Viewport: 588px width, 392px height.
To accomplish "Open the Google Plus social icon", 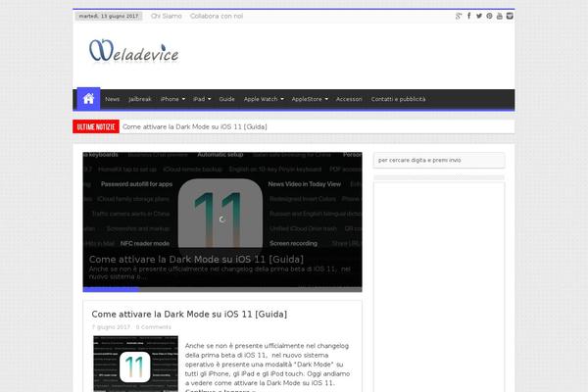I will [459, 16].
